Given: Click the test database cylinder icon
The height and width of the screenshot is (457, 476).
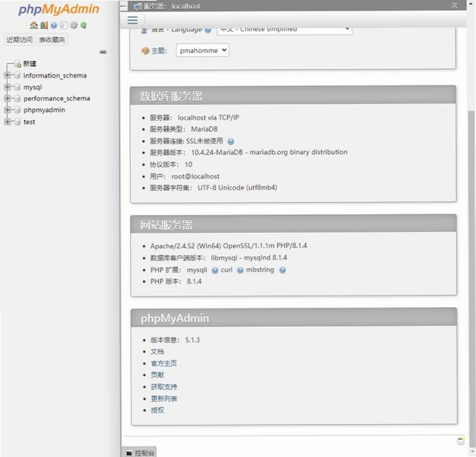Looking at the screenshot, I should tap(17, 122).
